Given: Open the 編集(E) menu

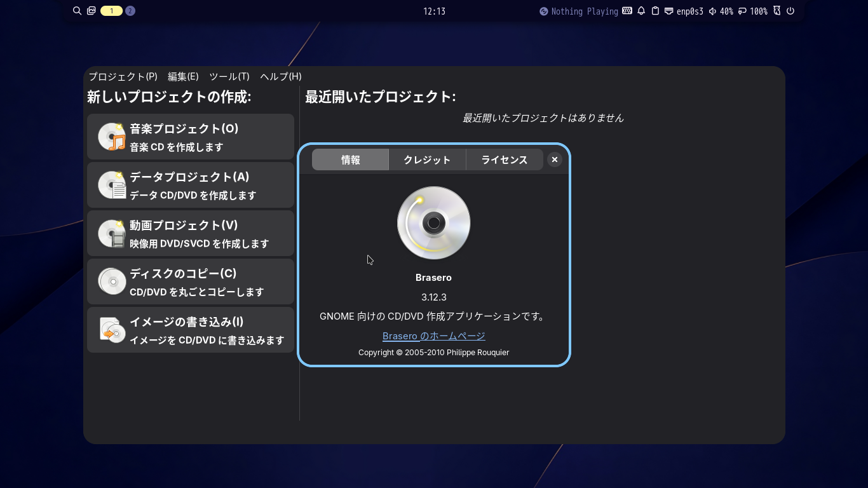Looking at the screenshot, I should coord(183,76).
